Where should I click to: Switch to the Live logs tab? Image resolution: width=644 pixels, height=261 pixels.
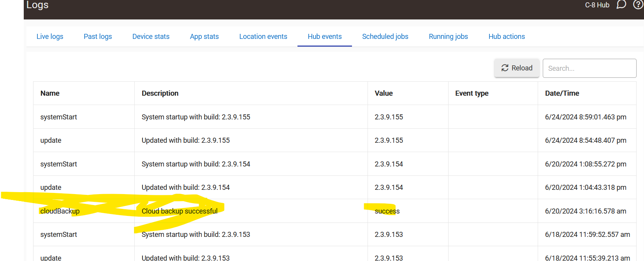pos(50,37)
